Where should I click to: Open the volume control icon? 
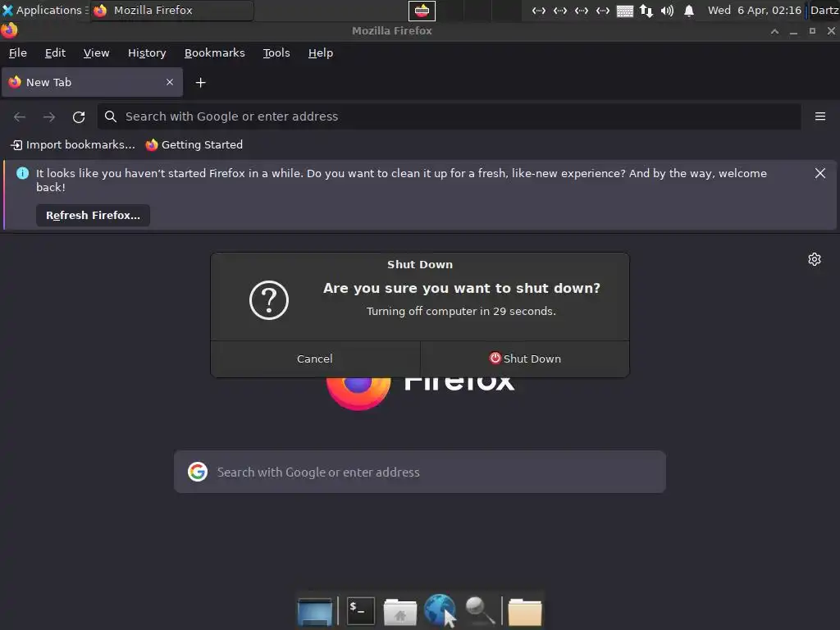tap(668, 11)
